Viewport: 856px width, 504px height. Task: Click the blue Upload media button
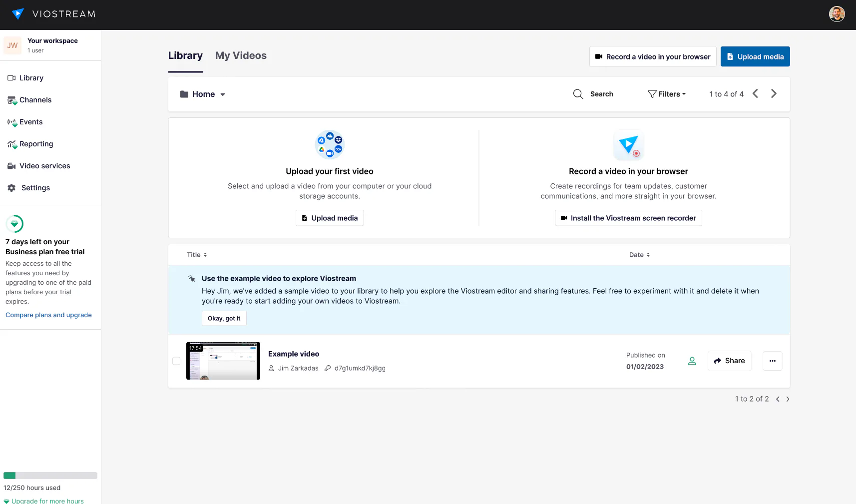[755, 56]
